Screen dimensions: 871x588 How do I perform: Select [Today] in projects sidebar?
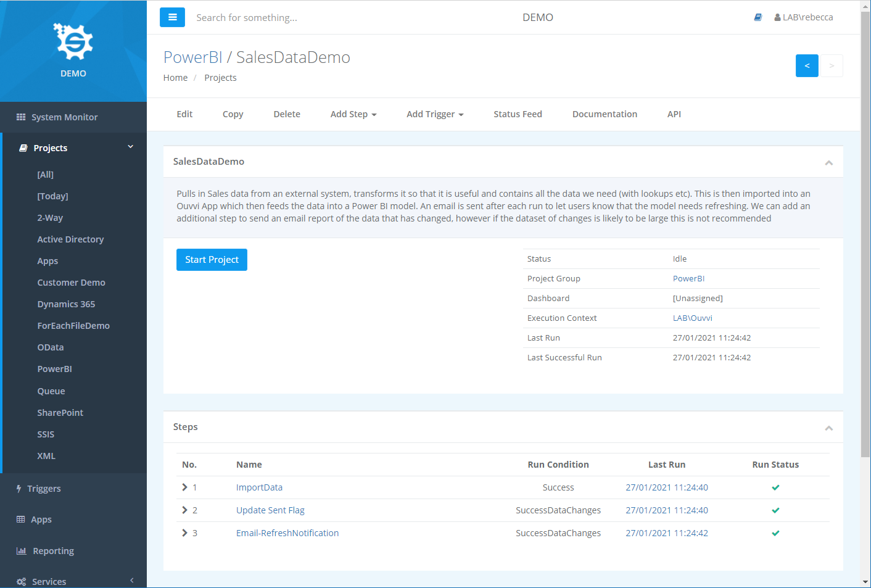pyautogui.click(x=52, y=196)
